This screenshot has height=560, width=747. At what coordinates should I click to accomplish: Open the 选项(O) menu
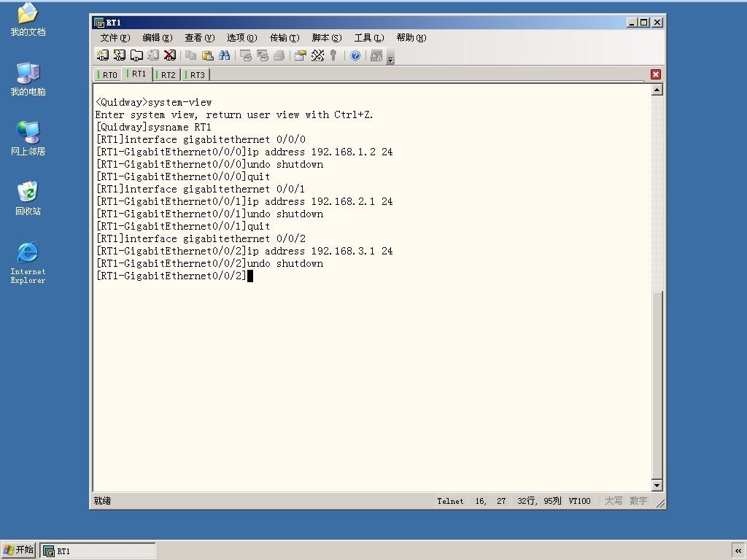click(242, 38)
